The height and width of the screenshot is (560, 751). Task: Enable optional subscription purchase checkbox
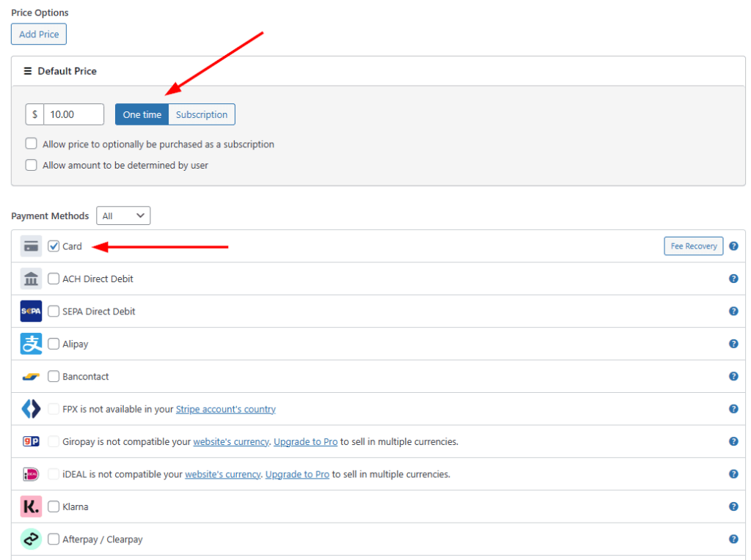tap(32, 144)
